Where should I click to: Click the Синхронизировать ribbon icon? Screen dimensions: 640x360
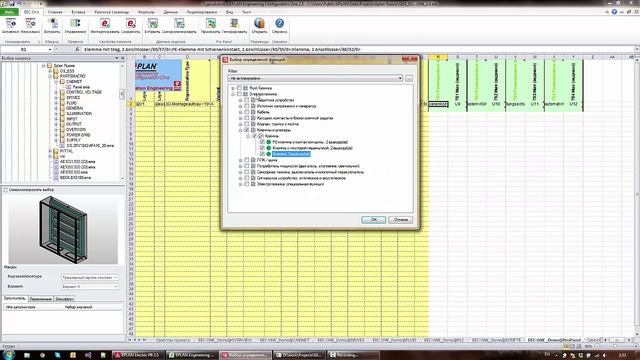click(x=179, y=24)
